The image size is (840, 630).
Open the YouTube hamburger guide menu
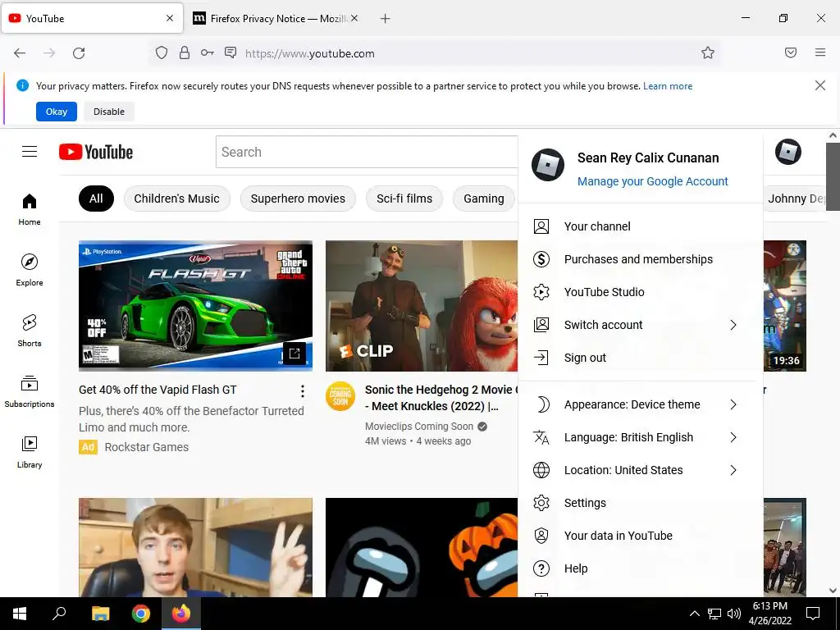point(30,152)
